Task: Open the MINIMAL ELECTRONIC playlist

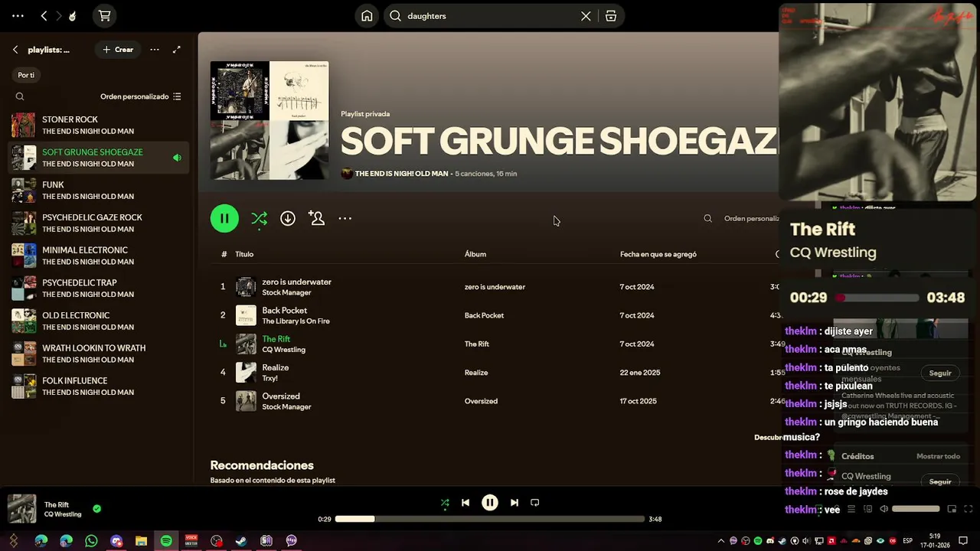Action: coord(100,256)
